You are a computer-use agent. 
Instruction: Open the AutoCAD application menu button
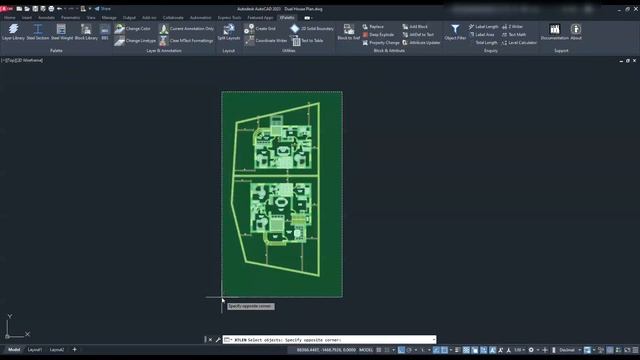(6, 9)
